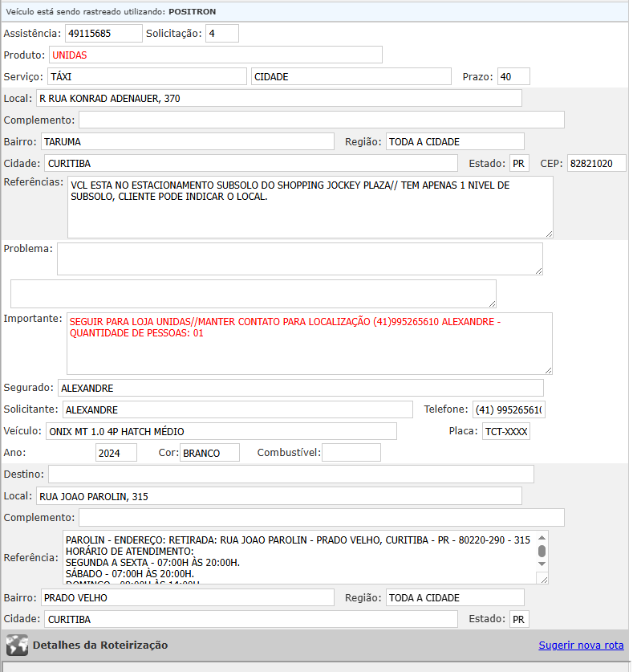The height and width of the screenshot is (672, 637).
Task: Click the resize handle of the Problema textarea
Action: (538, 270)
